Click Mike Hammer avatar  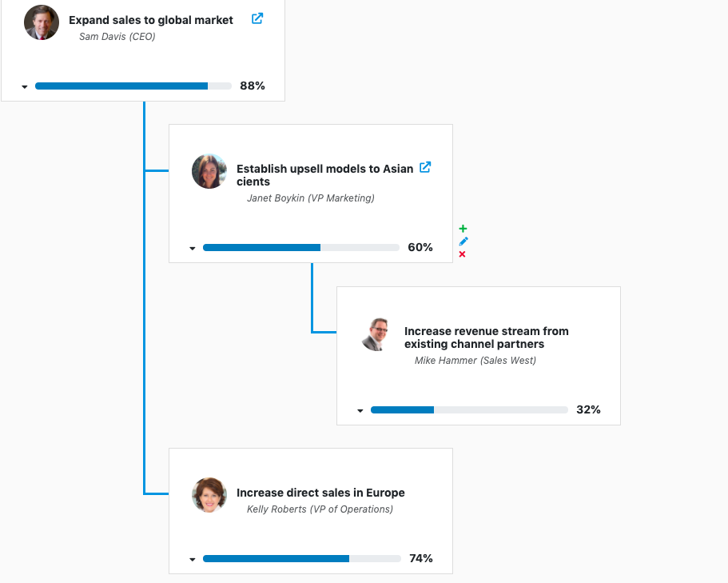click(x=376, y=334)
